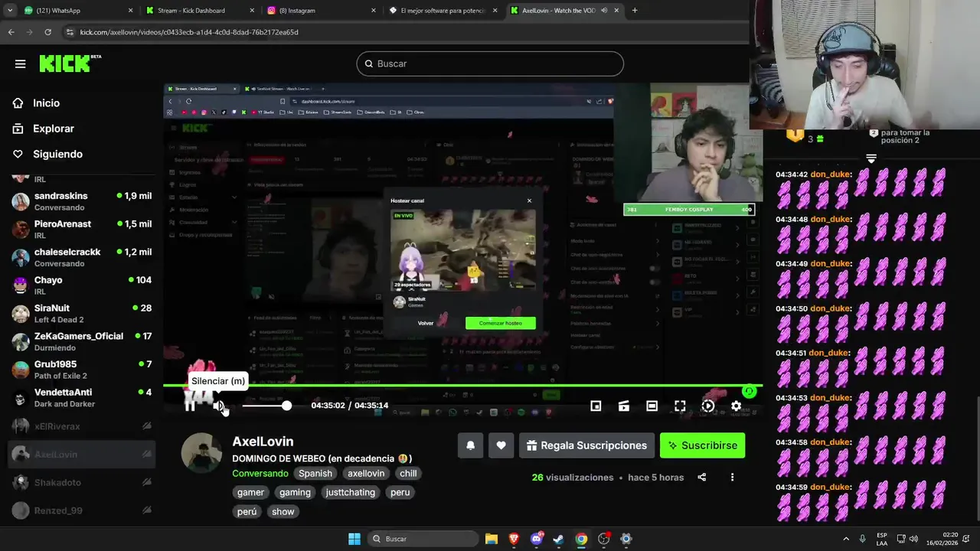Open Grub1985 channel in sidebar
The width and height of the screenshot is (980, 551).
click(x=81, y=370)
